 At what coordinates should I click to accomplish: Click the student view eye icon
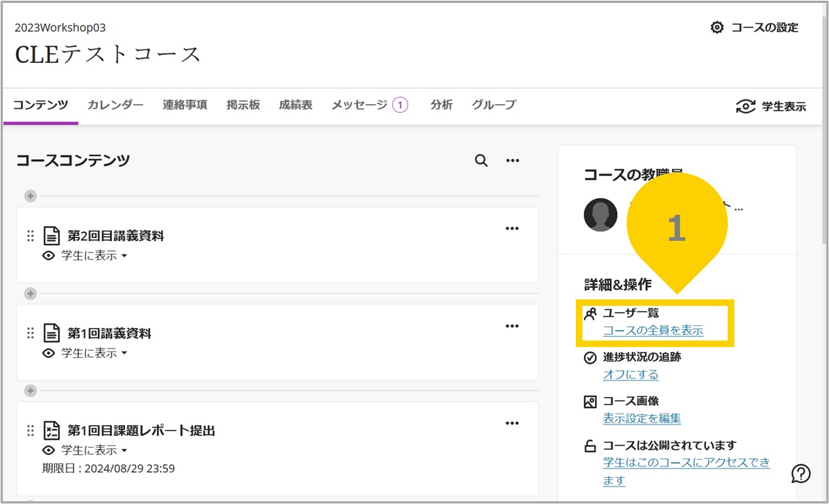[746, 106]
